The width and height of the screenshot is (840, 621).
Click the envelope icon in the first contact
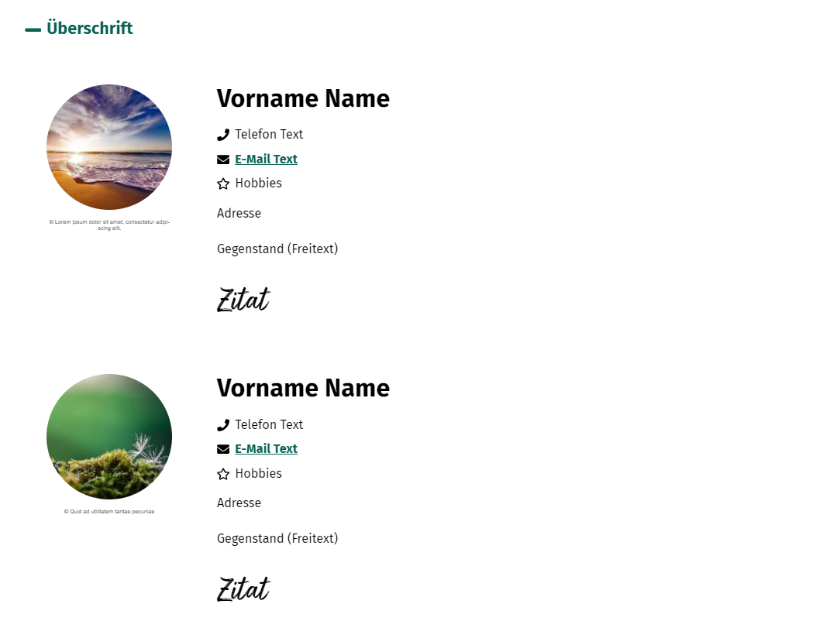[223, 160]
